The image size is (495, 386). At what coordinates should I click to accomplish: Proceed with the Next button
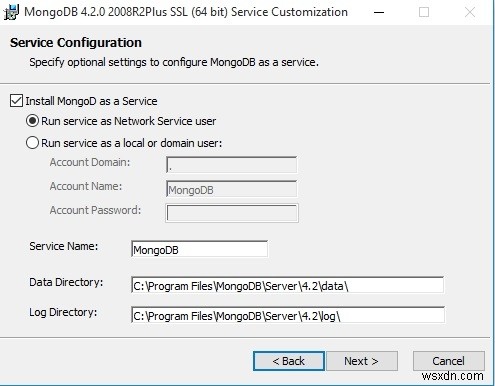[362, 361]
